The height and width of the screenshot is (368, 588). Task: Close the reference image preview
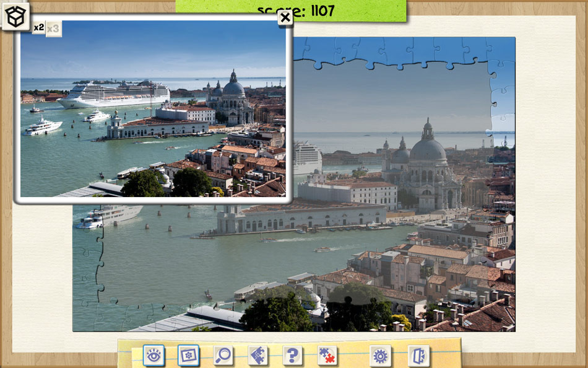click(x=285, y=18)
